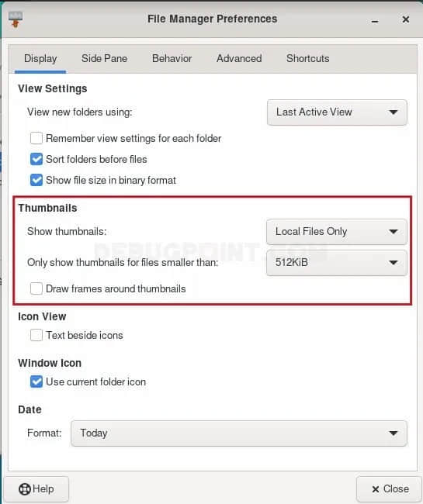
Task: Minimize the File Manager Preferences window
Action: tap(374, 21)
